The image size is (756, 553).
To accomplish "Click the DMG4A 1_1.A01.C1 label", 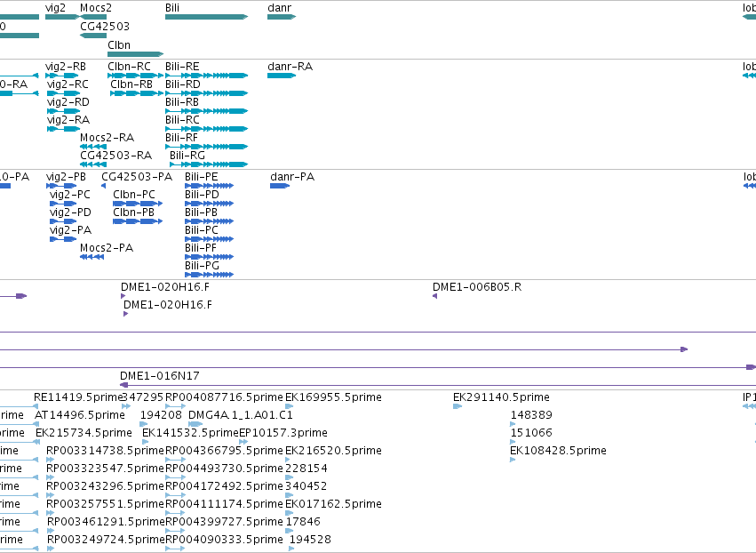I will click(x=241, y=415).
